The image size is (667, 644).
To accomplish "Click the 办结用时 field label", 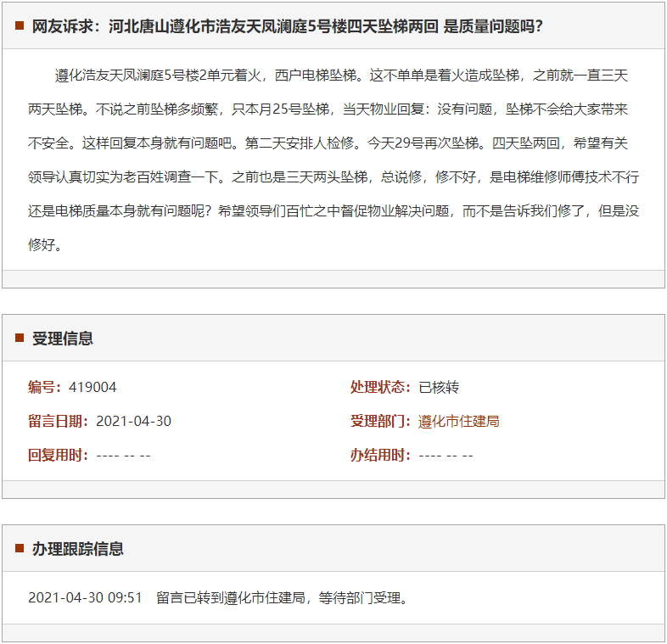I will tap(381, 455).
